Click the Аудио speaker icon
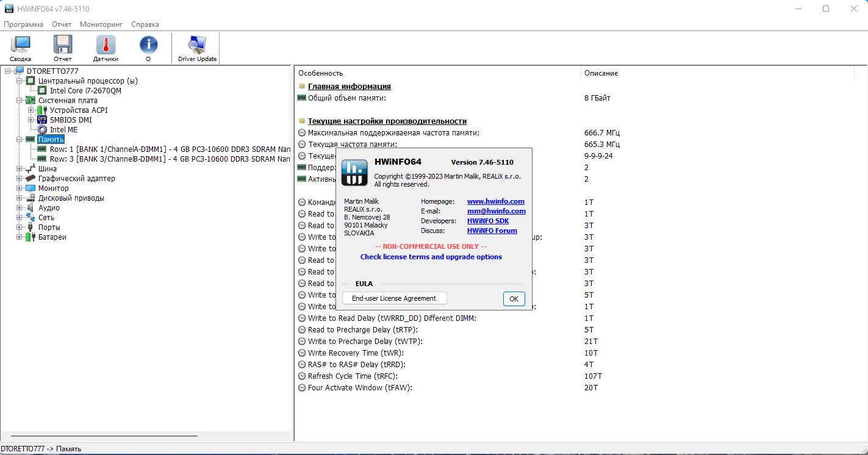Image resolution: width=868 pixels, height=455 pixels. point(30,207)
